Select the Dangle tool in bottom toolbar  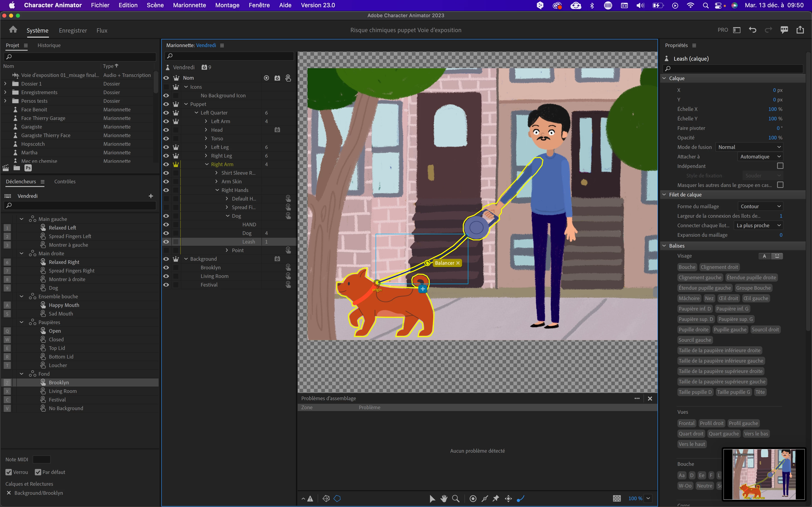coord(520,499)
